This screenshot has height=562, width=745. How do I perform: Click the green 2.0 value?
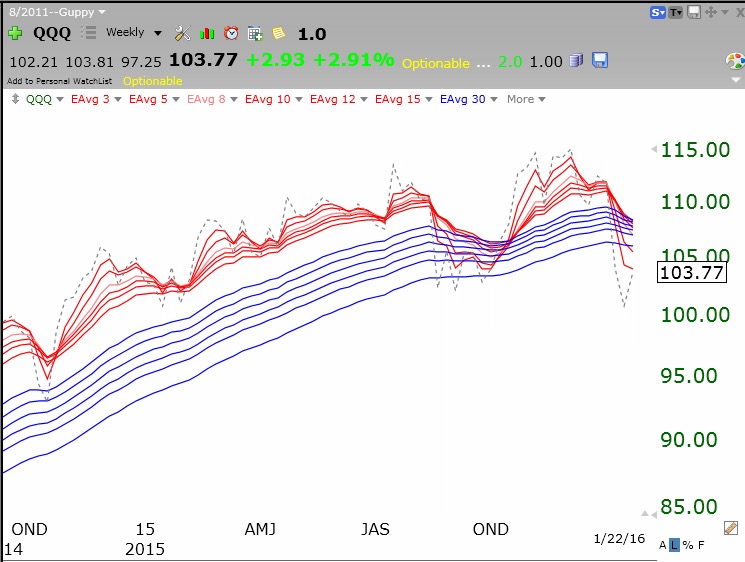pos(510,62)
